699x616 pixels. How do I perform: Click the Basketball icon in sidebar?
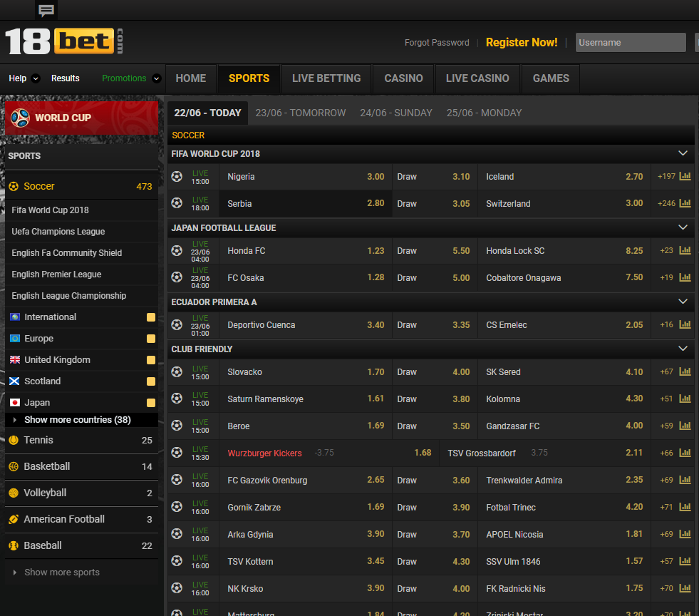click(14, 466)
